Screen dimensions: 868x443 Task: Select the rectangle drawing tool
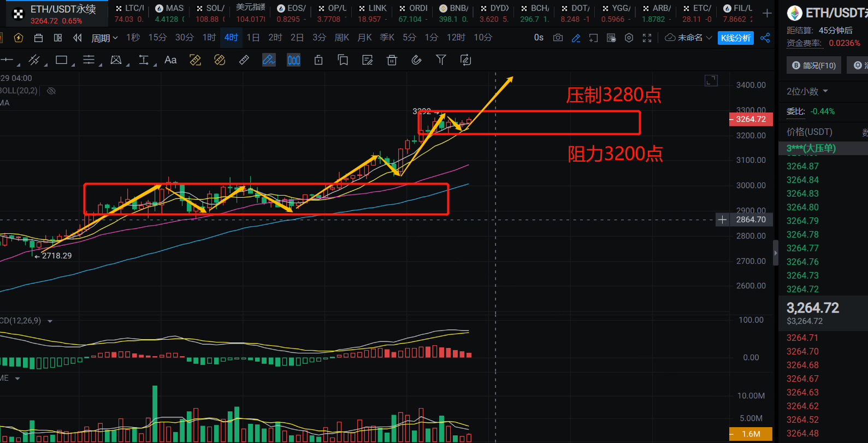[x=62, y=60]
